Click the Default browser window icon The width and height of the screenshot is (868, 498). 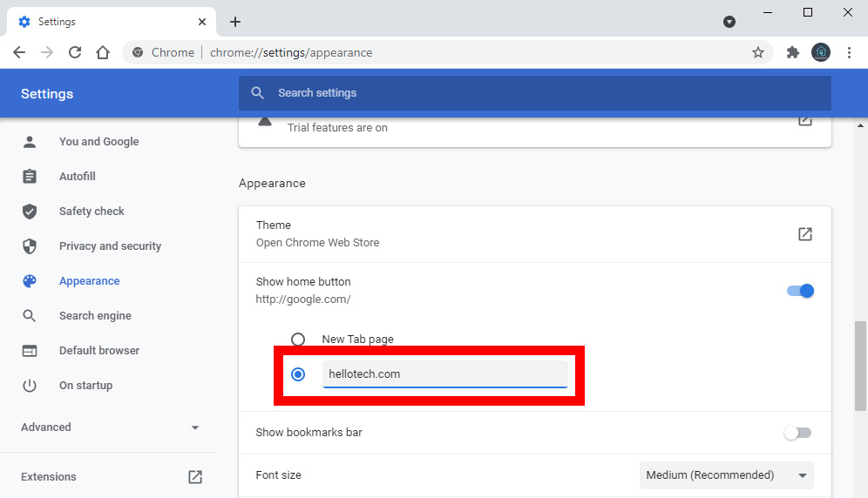tap(30, 351)
